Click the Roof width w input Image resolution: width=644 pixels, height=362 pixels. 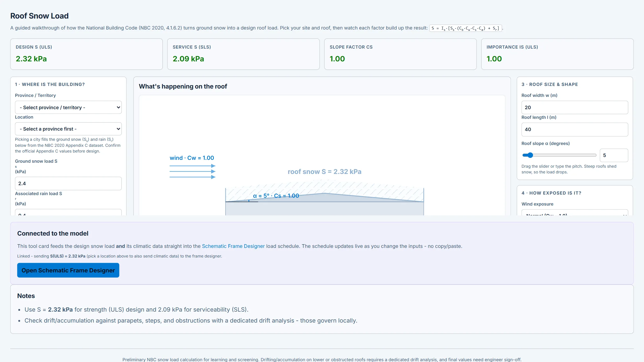pyautogui.click(x=575, y=107)
